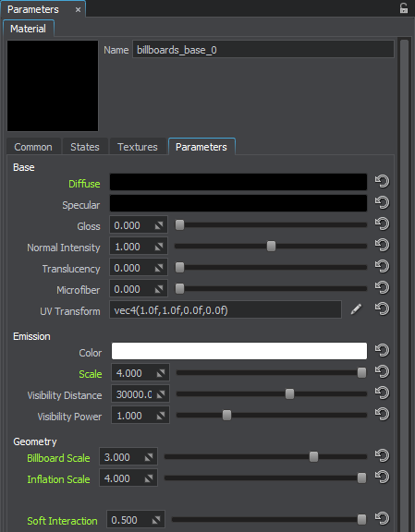This screenshot has height=532, width=415.
Task: Select the Common tab
Action: pyautogui.click(x=33, y=147)
